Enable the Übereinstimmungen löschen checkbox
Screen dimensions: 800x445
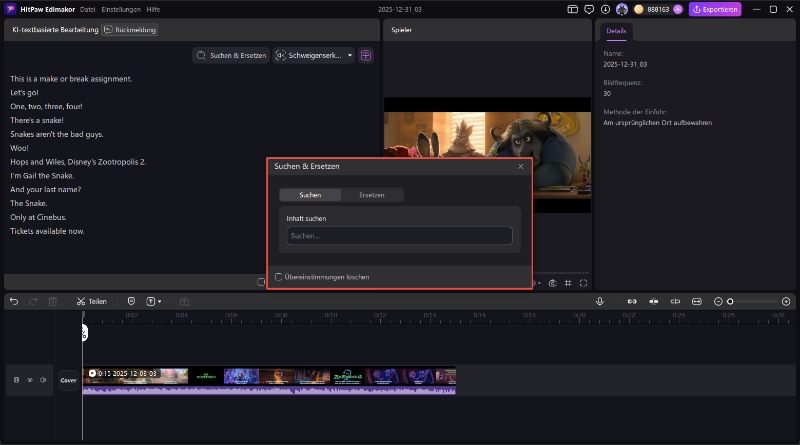click(x=278, y=277)
